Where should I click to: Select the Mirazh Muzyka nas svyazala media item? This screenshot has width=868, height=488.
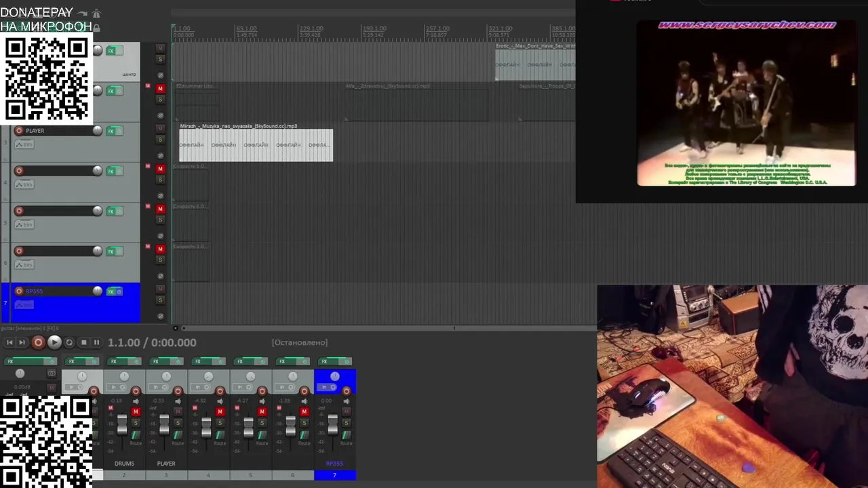tap(256, 145)
